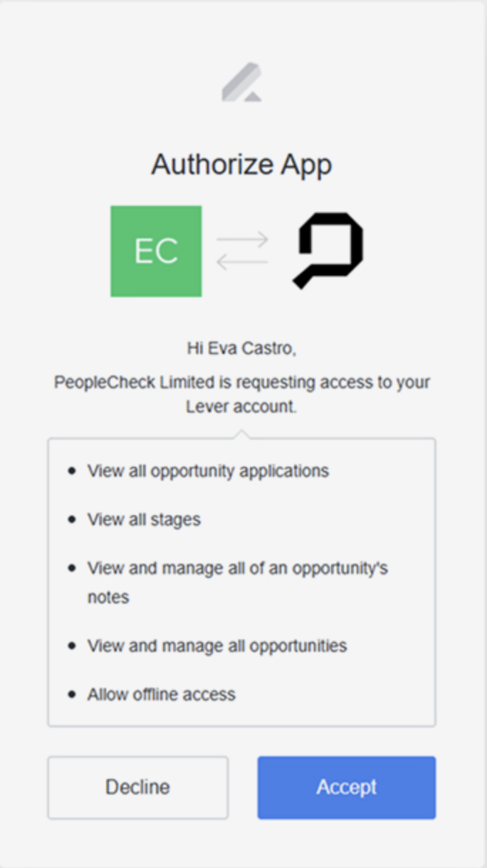The height and width of the screenshot is (868, 487).
Task: Click the opportunity's notes permission item
Action: coord(238,582)
